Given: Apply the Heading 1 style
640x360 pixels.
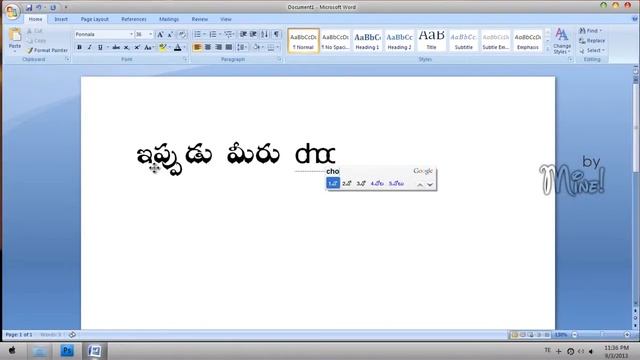Looking at the screenshot, I should click(367, 41).
